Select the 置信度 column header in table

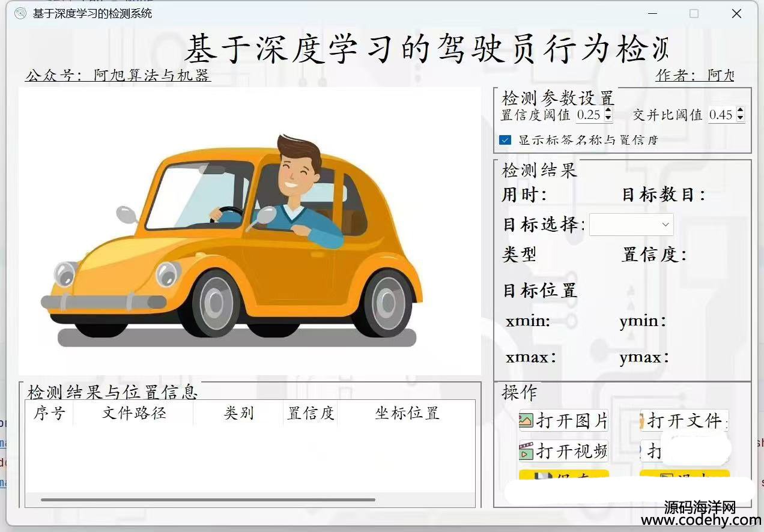click(311, 413)
